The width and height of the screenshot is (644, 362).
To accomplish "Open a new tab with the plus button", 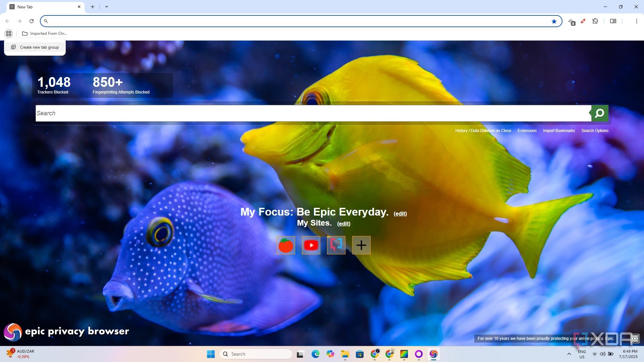I will tap(93, 7).
